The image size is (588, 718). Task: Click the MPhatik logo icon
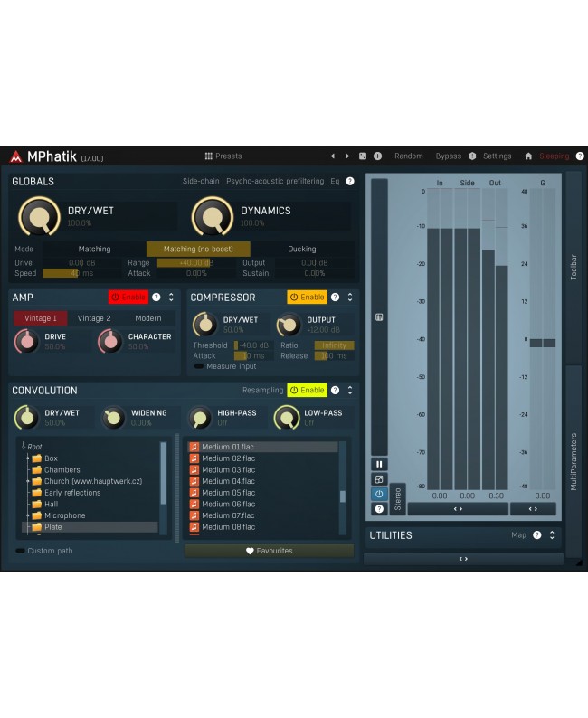tap(16, 156)
